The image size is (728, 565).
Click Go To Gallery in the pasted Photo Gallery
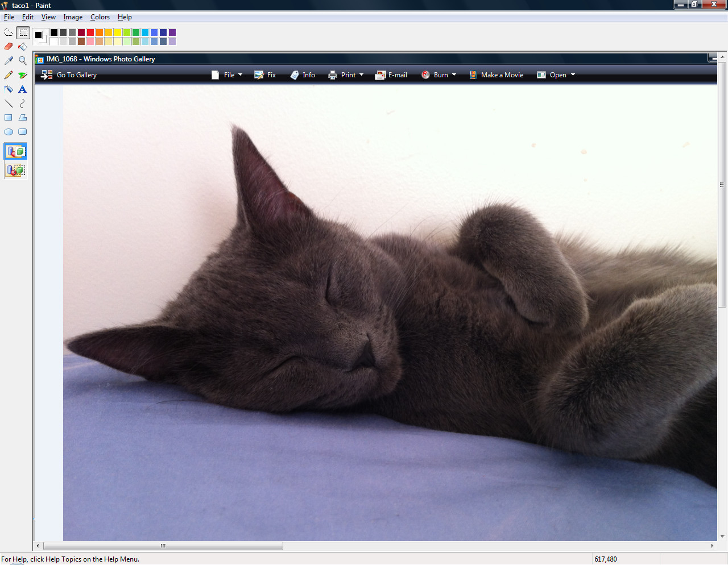coord(69,75)
